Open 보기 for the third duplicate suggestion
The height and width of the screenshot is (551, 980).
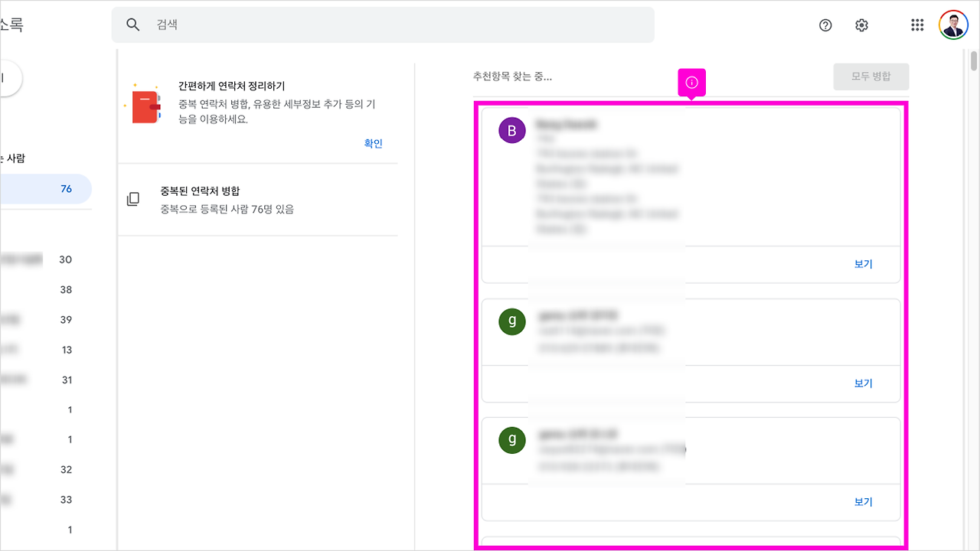[x=863, y=501]
